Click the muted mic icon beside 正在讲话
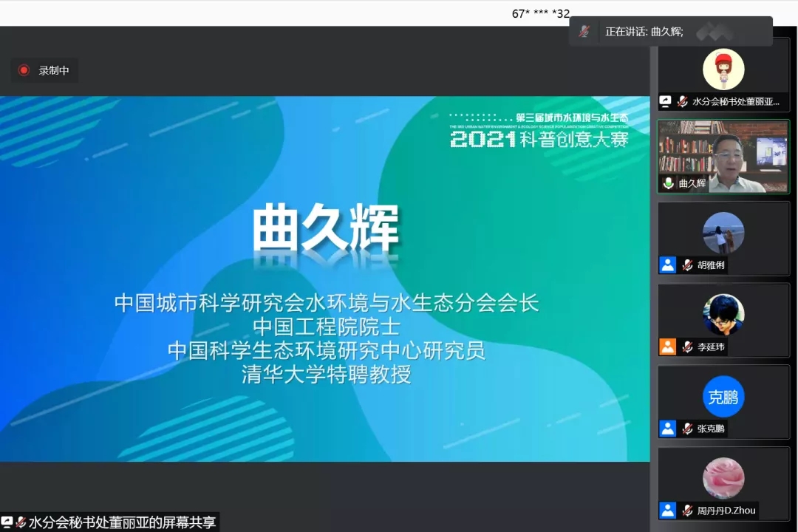Screen dimensions: 798x532 pyautogui.click(x=584, y=32)
